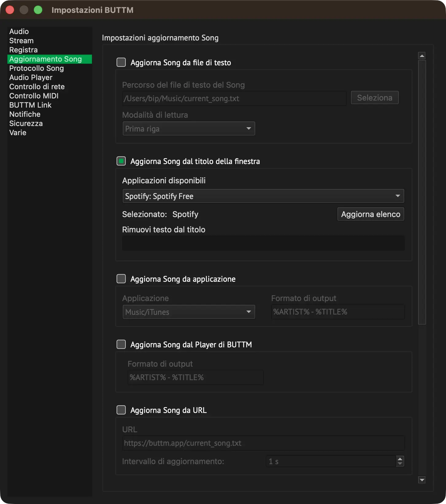
Task: Enable Aggiorna Song da file di testo
Action: (x=121, y=62)
